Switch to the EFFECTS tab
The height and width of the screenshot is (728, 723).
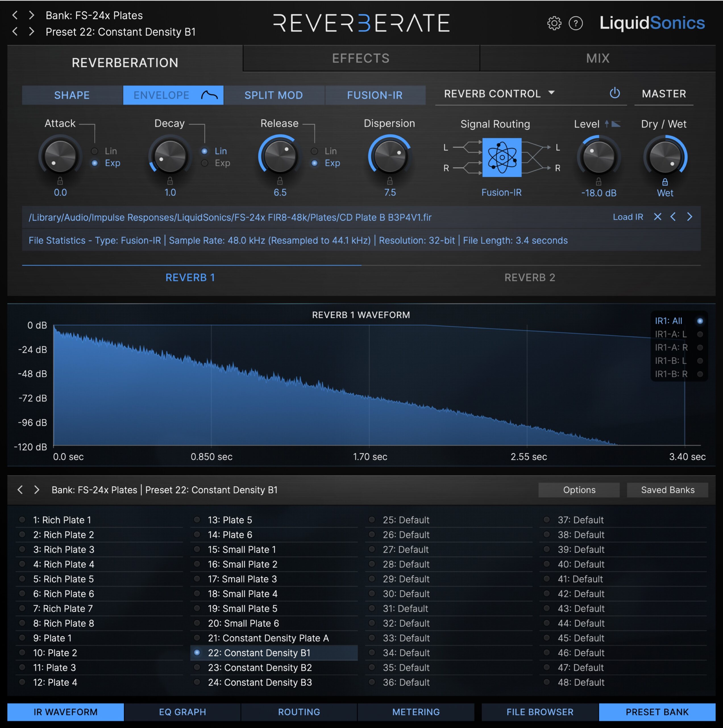pos(361,60)
